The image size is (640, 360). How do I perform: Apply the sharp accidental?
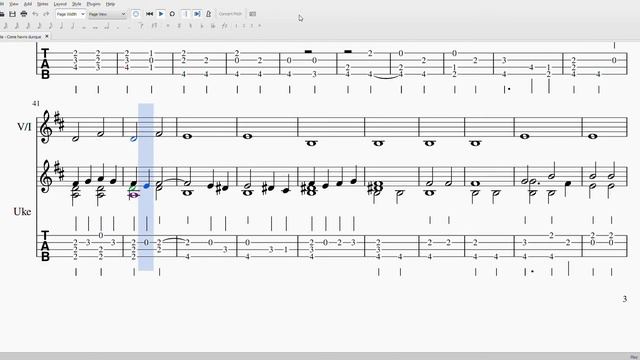pyautogui.click(x=179, y=26)
